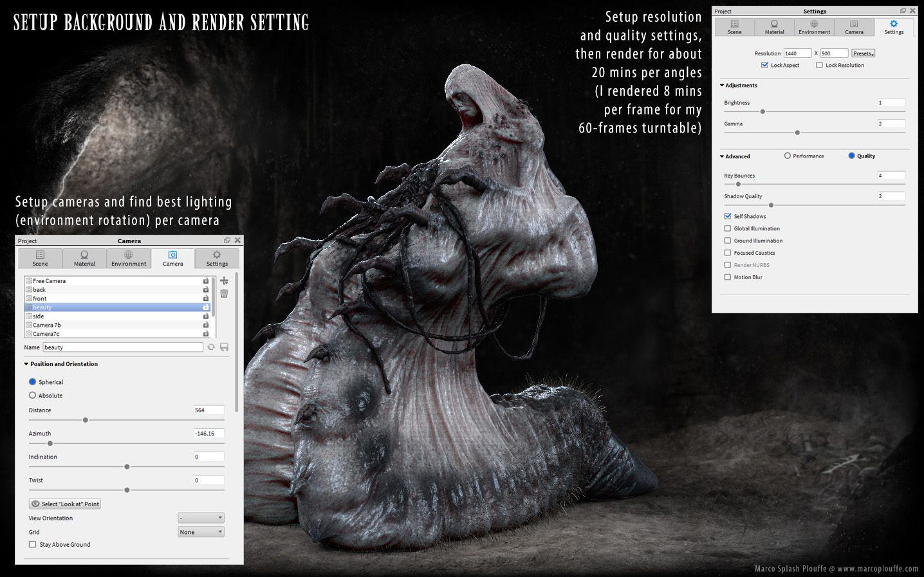Screen dimensions: 924x577
Task: Open the Grid dropdown set to None
Action: (x=201, y=532)
